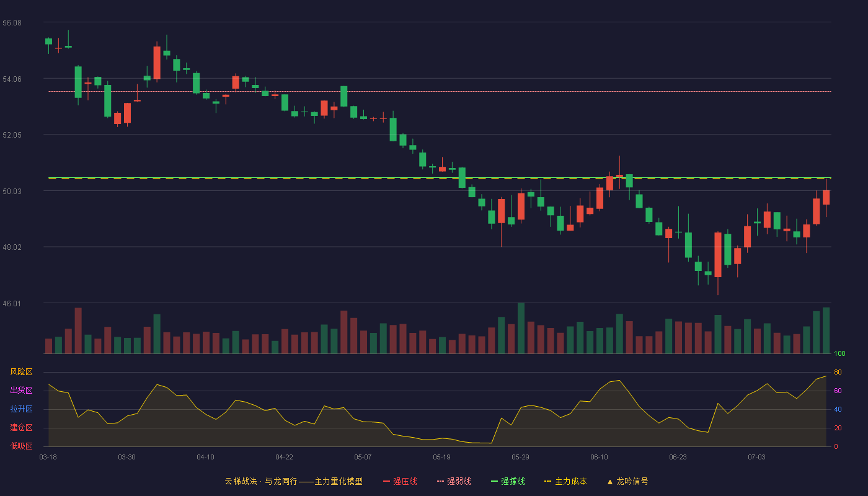Click the 云梯战法 与龙同行 title text
The height and width of the screenshot is (496, 868).
pyautogui.click(x=260, y=481)
